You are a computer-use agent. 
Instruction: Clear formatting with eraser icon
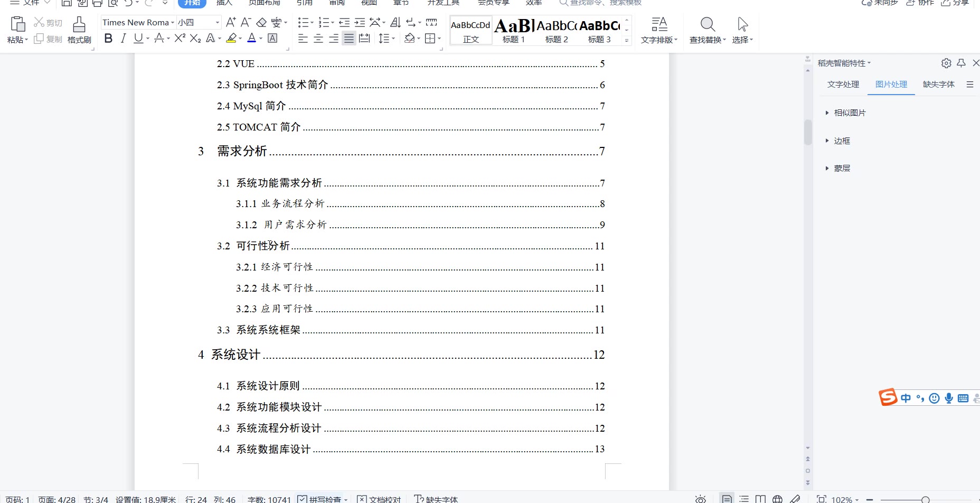click(x=261, y=22)
